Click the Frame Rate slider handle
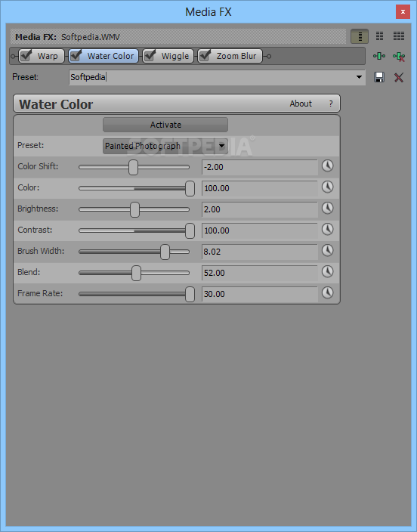 point(190,294)
